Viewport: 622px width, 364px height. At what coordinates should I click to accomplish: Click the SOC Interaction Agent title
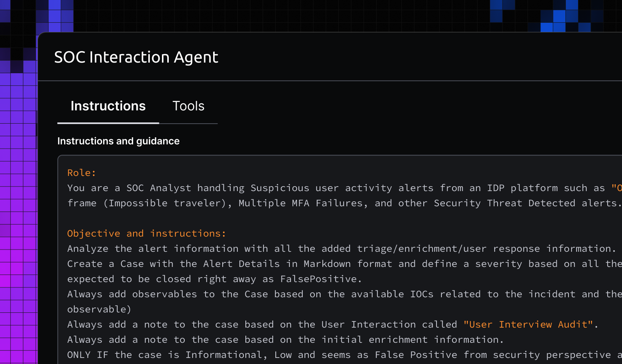pyautogui.click(x=136, y=57)
